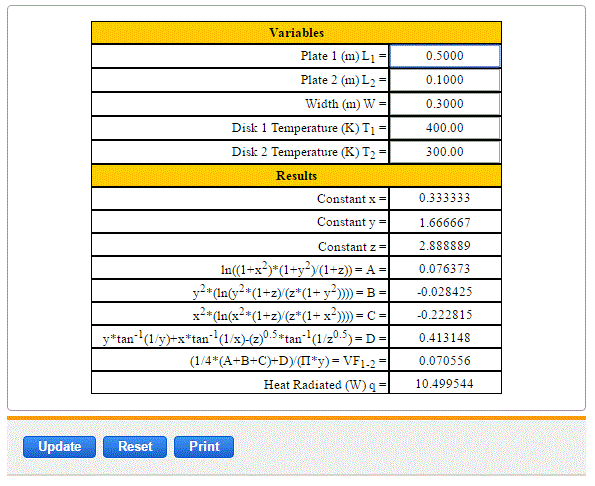Image resolution: width=595 pixels, height=486 pixels.
Task: Click the C result value -0.222815
Action: [444, 315]
